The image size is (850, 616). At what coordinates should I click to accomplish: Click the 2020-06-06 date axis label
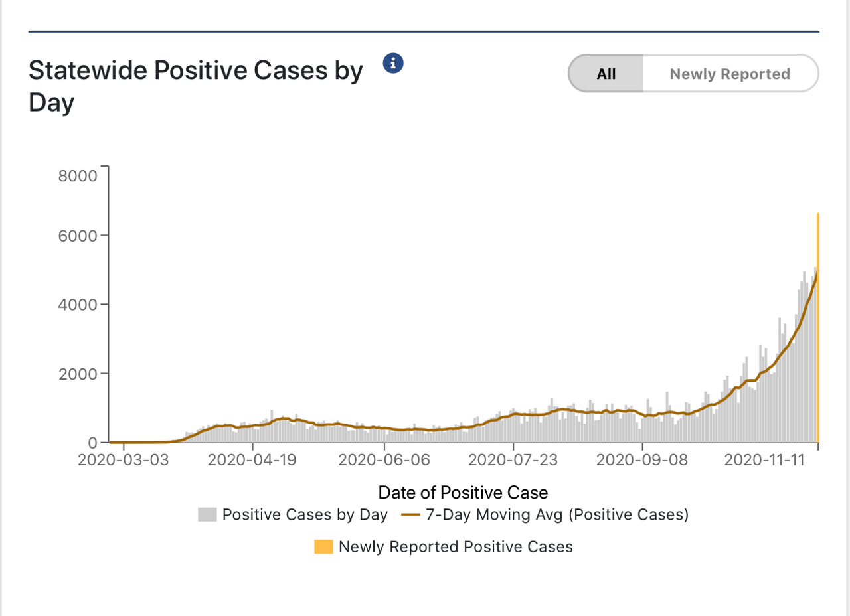click(x=384, y=460)
